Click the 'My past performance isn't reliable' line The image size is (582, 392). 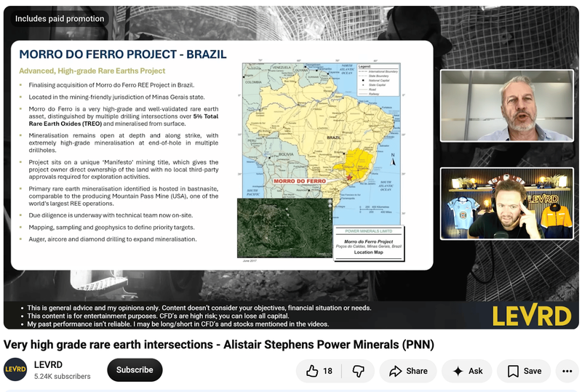tap(178, 324)
